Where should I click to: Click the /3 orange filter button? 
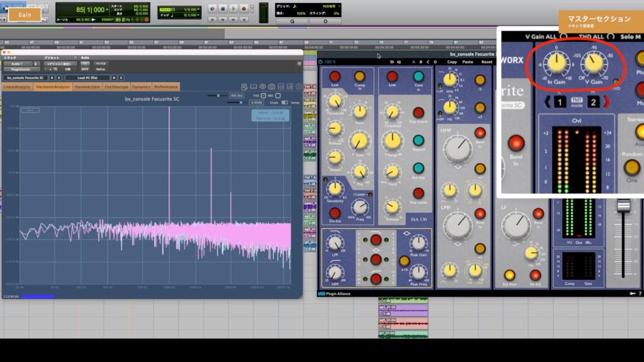coord(480,80)
